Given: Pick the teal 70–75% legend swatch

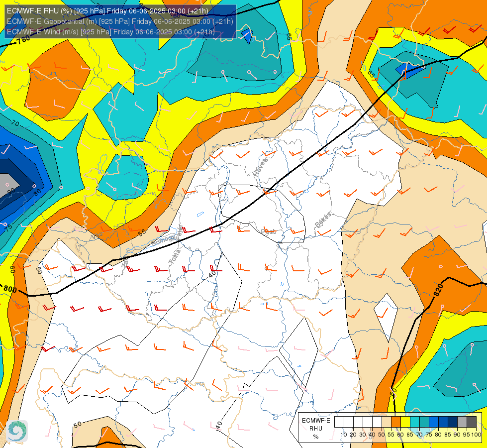Looking at the screenshot, I should coord(424,422).
